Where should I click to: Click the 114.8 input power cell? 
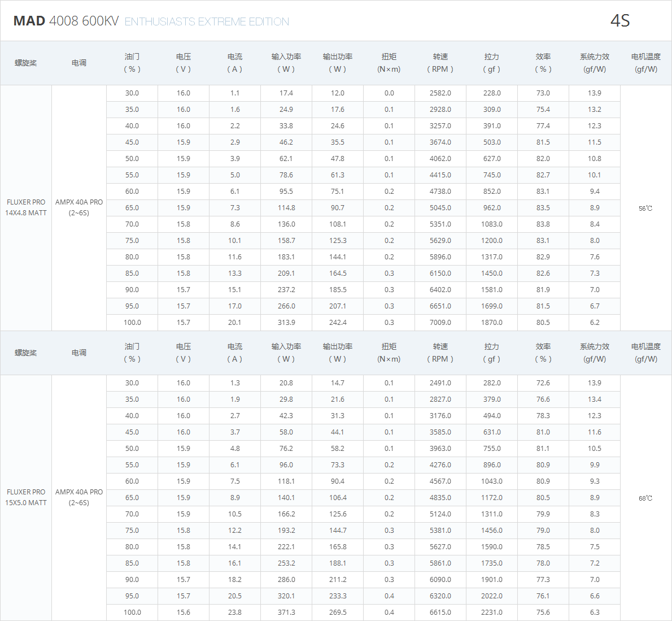(286, 208)
